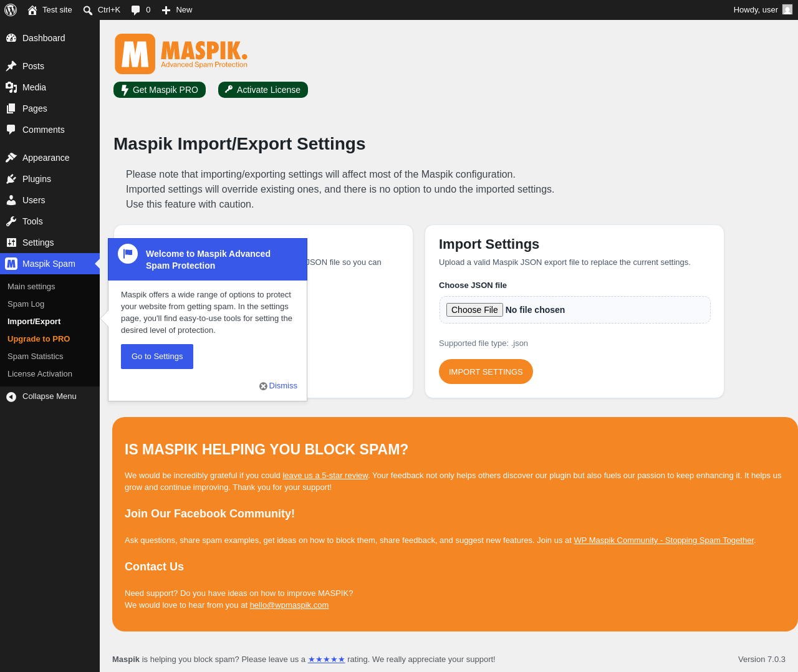Click Howdy, user account text
This screenshot has width=798, height=672.
pyautogui.click(x=756, y=10)
